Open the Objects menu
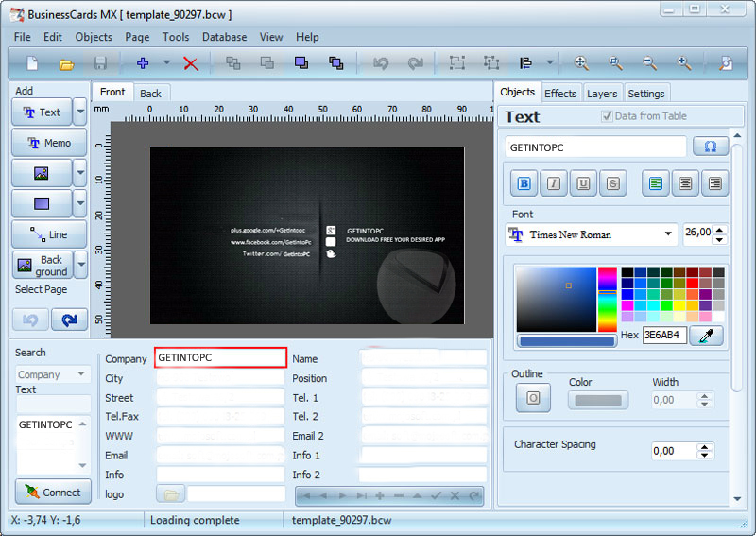Screen dimensions: 756x536 coord(94,37)
